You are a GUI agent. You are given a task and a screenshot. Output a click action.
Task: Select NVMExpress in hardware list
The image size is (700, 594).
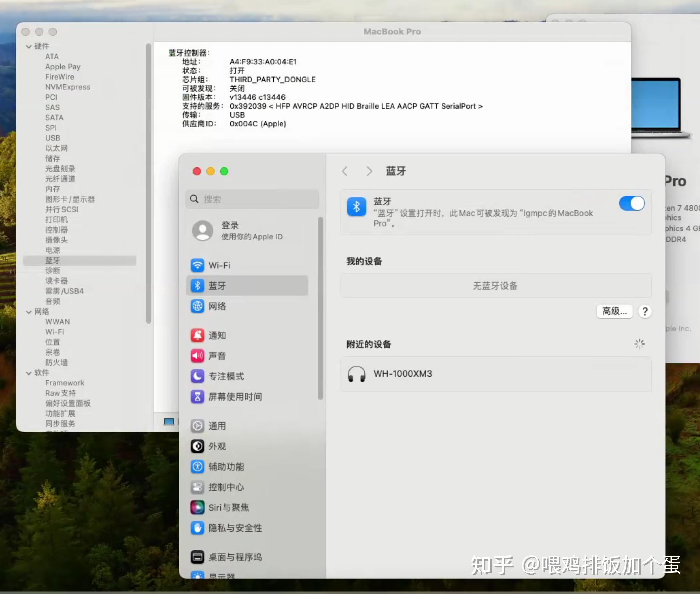pyautogui.click(x=68, y=87)
